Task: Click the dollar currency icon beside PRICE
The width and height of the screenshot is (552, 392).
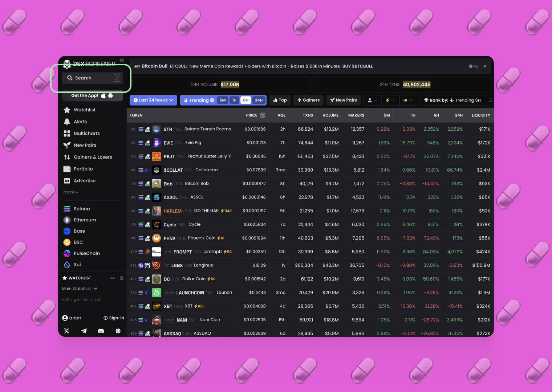Action: (x=263, y=115)
